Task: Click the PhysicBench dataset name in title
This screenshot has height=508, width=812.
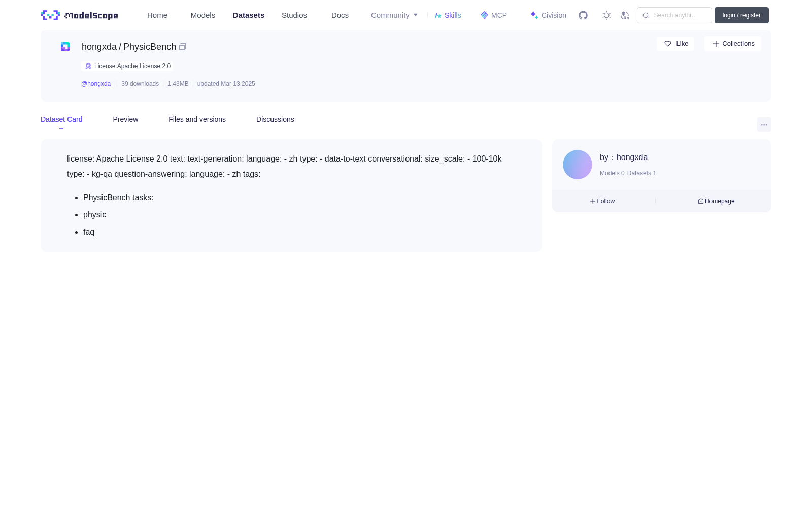Action: (x=150, y=47)
